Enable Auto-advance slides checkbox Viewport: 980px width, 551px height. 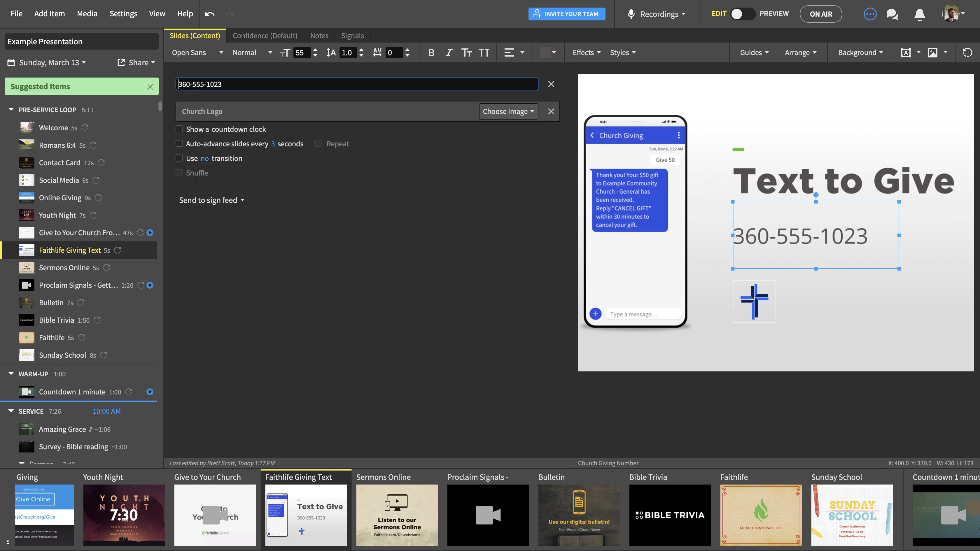[179, 143]
